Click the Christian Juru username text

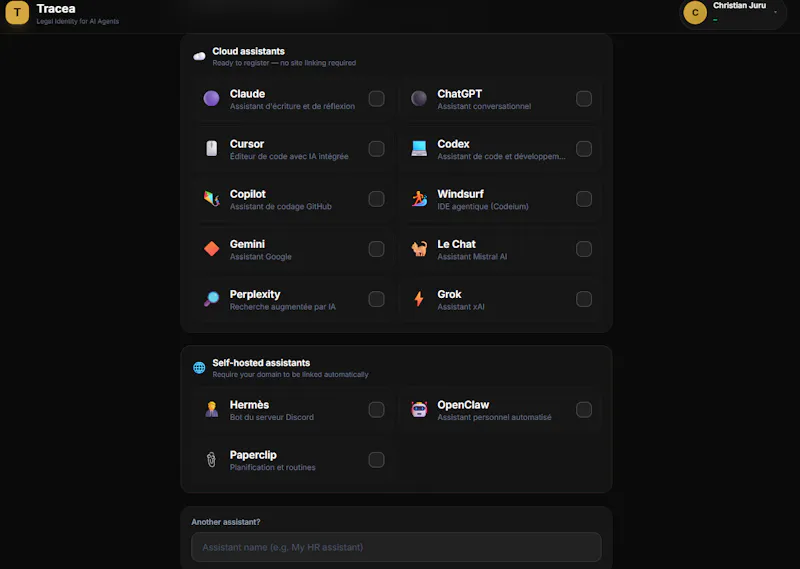coord(739,6)
